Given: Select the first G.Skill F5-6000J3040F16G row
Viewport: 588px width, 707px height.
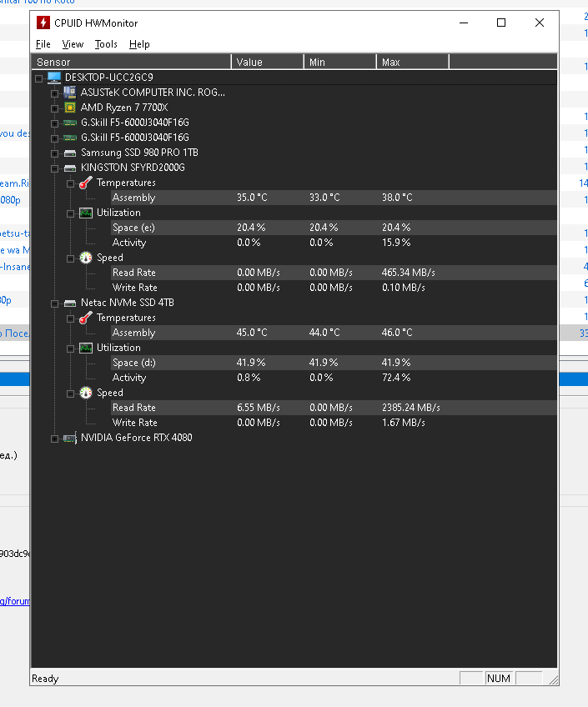Looking at the screenshot, I should click(x=135, y=123).
